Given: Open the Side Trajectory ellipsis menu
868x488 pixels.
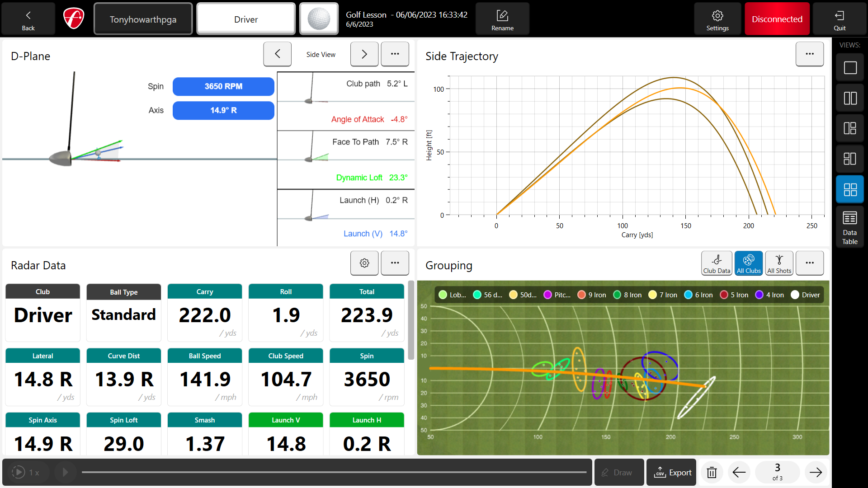Looking at the screenshot, I should click(809, 54).
